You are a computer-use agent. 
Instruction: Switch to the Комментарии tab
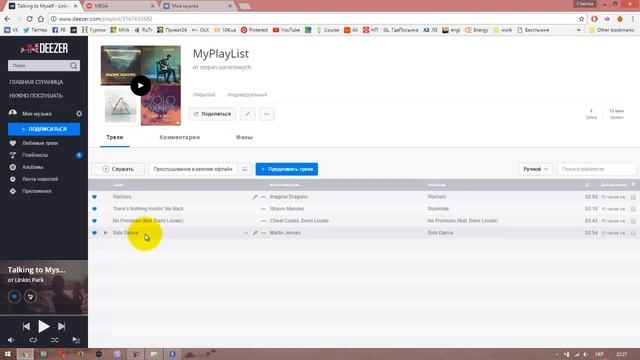(180, 138)
